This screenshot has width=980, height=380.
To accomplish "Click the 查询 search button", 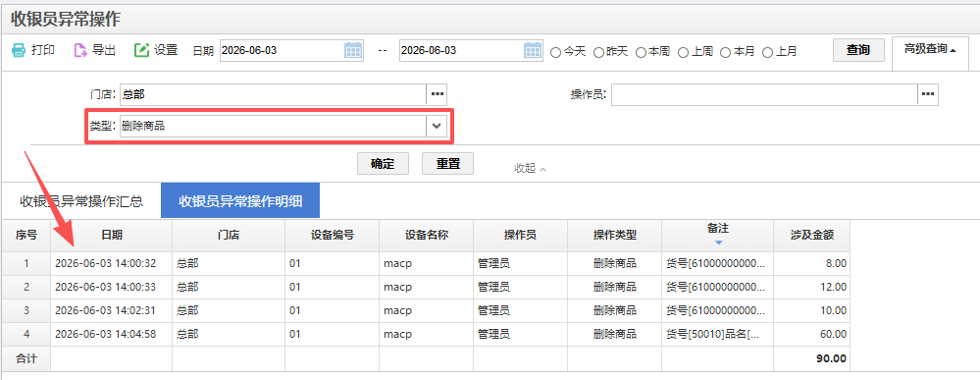I will [x=858, y=50].
